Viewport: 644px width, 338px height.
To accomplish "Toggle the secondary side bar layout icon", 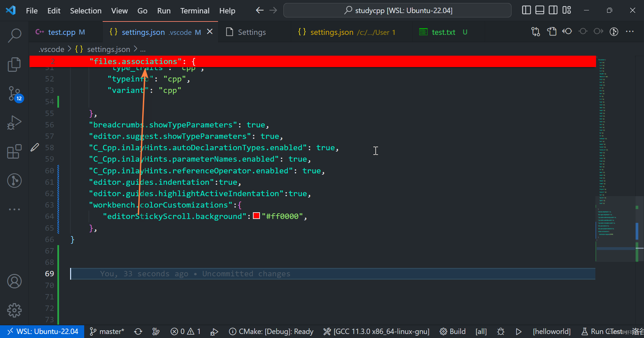I will [553, 10].
